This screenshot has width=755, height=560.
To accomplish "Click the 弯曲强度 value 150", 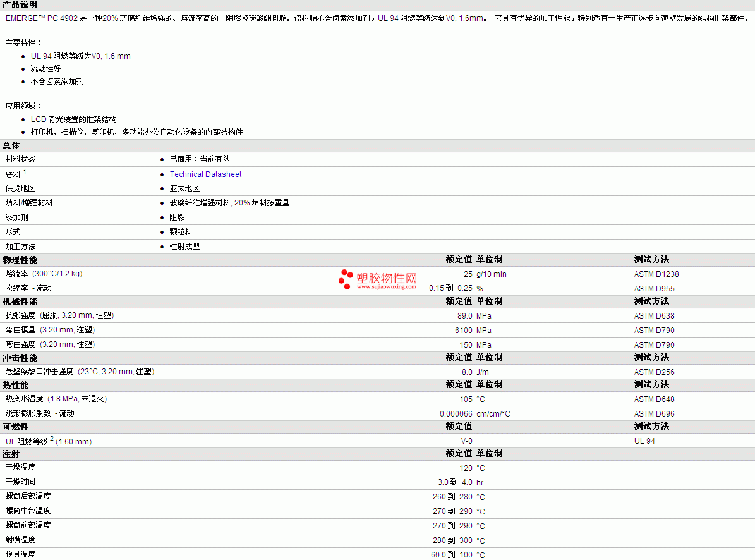I will [x=466, y=344].
